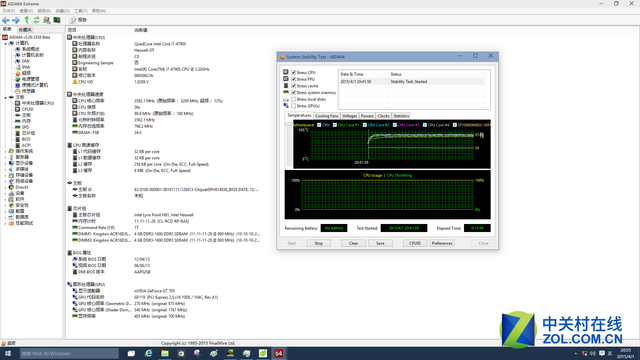640x360 pixels.
Task: Click the green up-level arrow in toolbar
Action: click(27, 20)
